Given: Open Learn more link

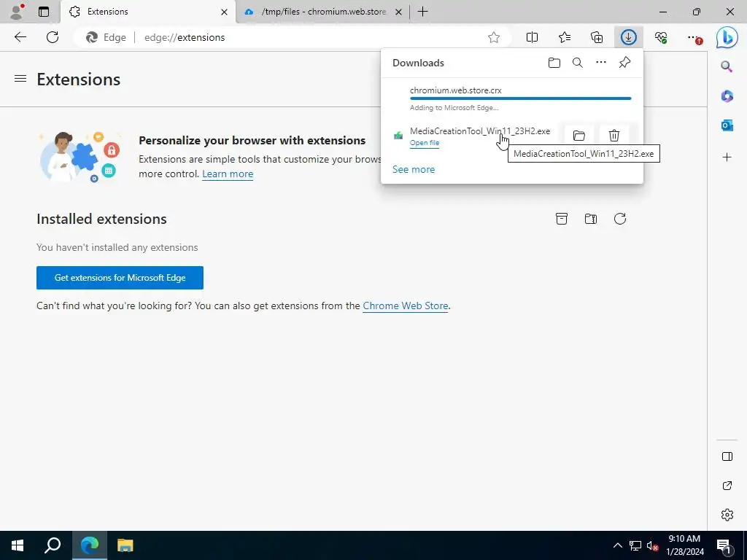Looking at the screenshot, I should pyautogui.click(x=228, y=174).
